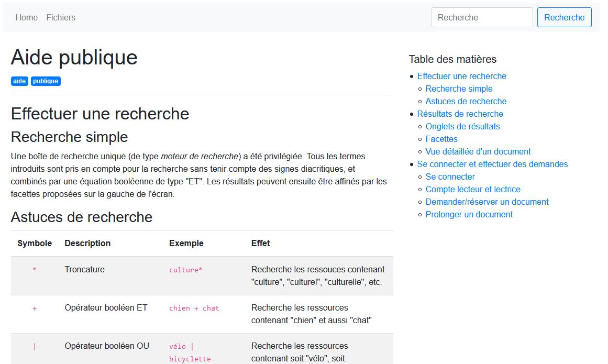Go to the 'Facettes' link
The width and height of the screenshot is (608, 364).
pos(441,139)
